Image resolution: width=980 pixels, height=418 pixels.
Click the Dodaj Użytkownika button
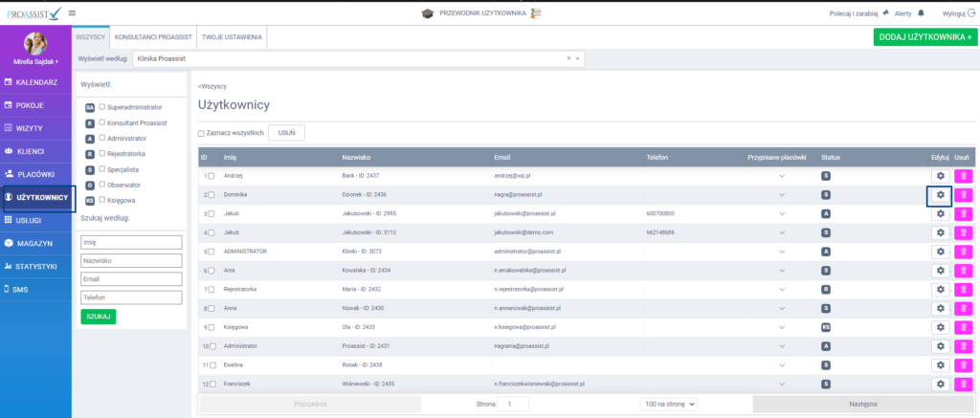[x=923, y=36]
